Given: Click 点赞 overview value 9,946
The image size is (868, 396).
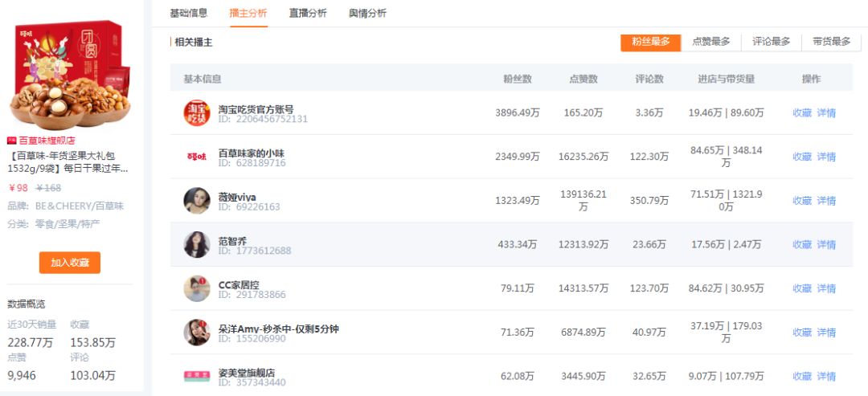Looking at the screenshot, I should coord(22,376).
